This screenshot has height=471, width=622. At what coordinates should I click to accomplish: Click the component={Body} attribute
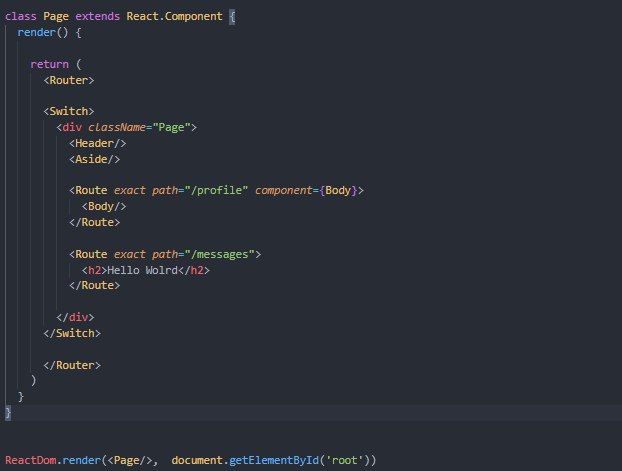[306, 190]
